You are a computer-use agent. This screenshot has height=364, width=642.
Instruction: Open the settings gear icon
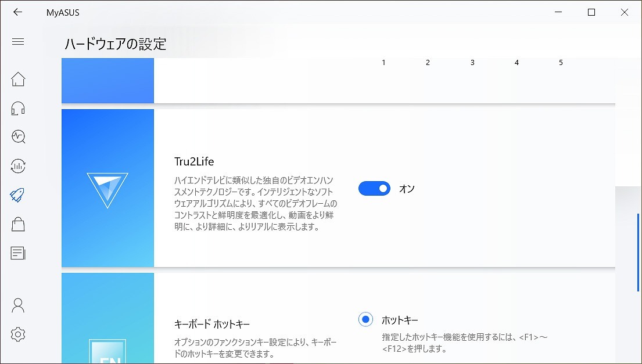pos(18,334)
